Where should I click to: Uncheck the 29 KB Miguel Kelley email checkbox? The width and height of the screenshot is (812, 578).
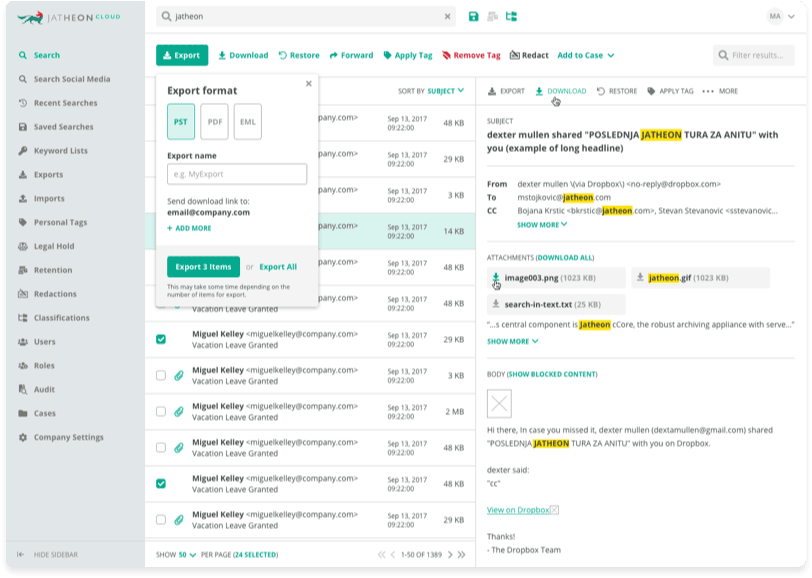click(161, 339)
